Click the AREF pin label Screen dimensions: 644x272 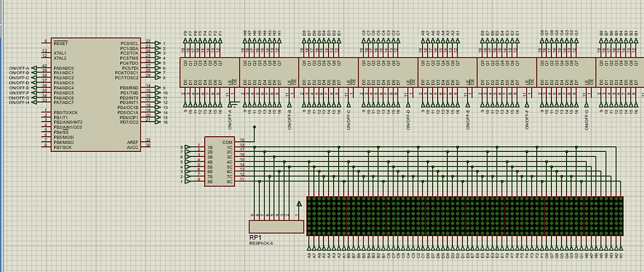[x=132, y=142]
